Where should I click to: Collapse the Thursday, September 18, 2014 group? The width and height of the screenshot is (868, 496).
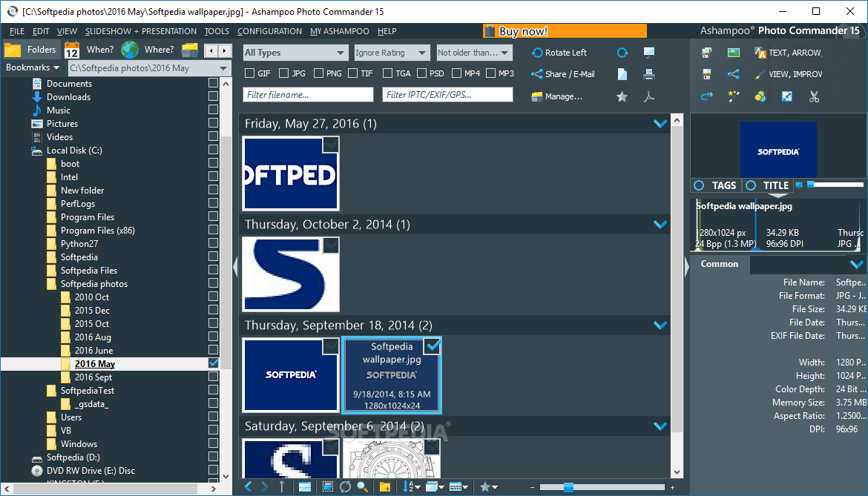click(x=660, y=325)
